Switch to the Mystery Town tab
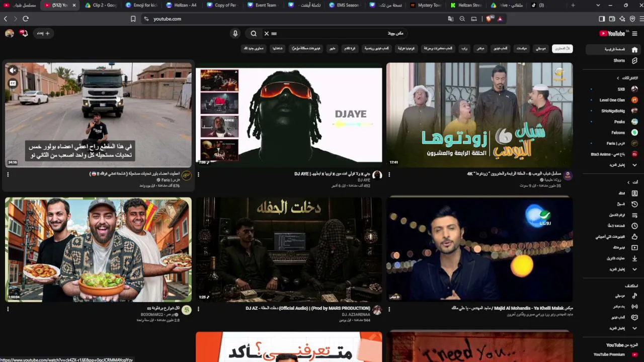 click(427, 5)
